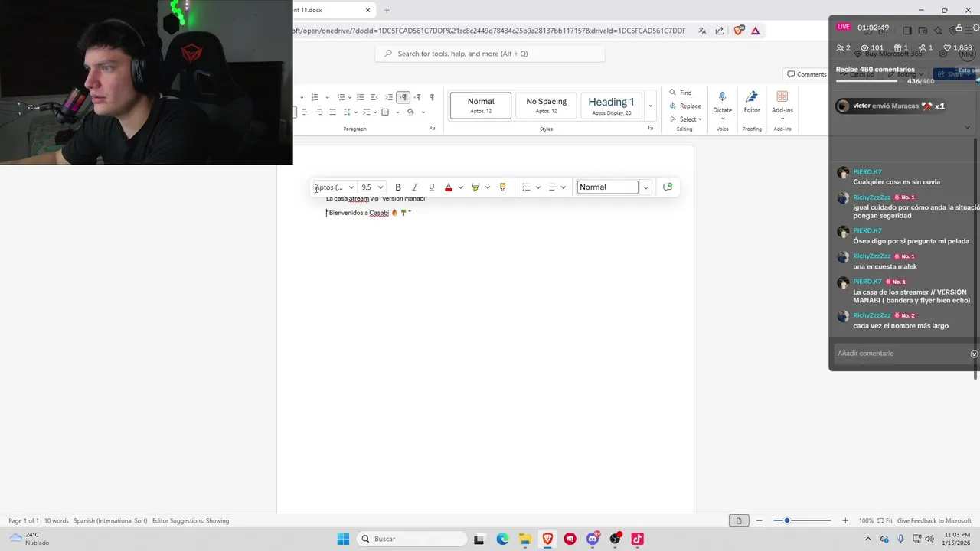Click the borders button
This screenshot has height=551, width=980.
coord(385,112)
